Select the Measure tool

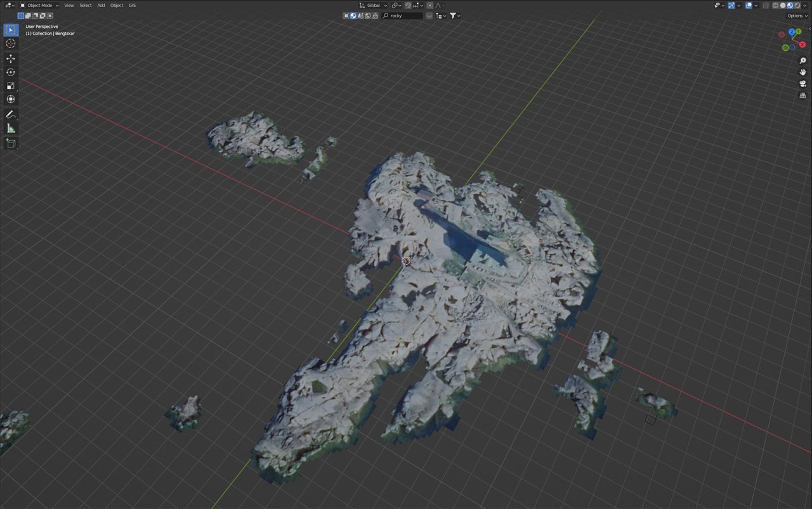[x=11, y=129]
